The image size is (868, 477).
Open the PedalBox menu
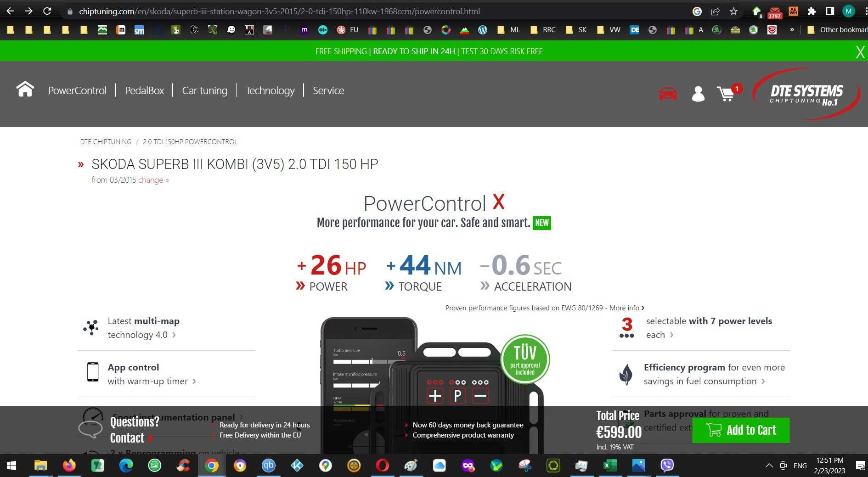coord(144,90)
